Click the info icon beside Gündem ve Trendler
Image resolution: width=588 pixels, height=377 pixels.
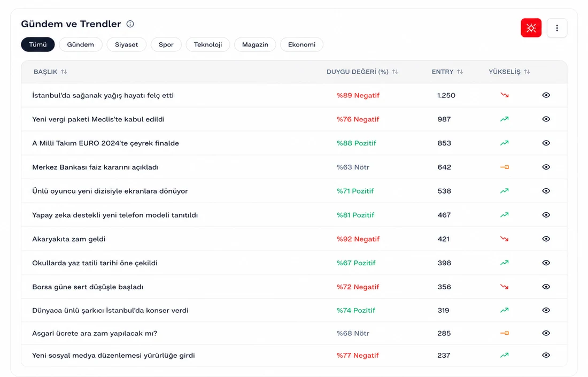click(x=130, y=24)
